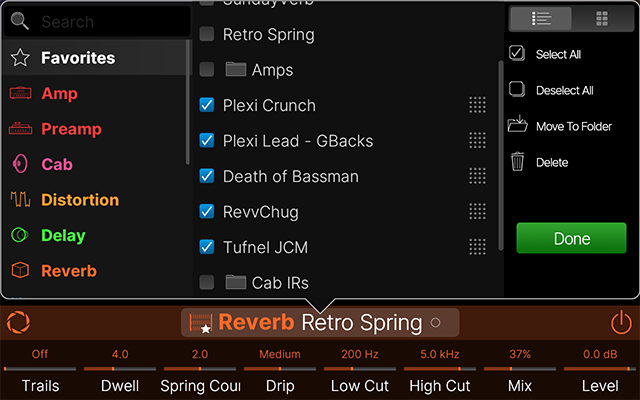Uncheck Plexi Lead - GBacks checkbox
This screenshot has width=640, height=400.
(207, 141)
